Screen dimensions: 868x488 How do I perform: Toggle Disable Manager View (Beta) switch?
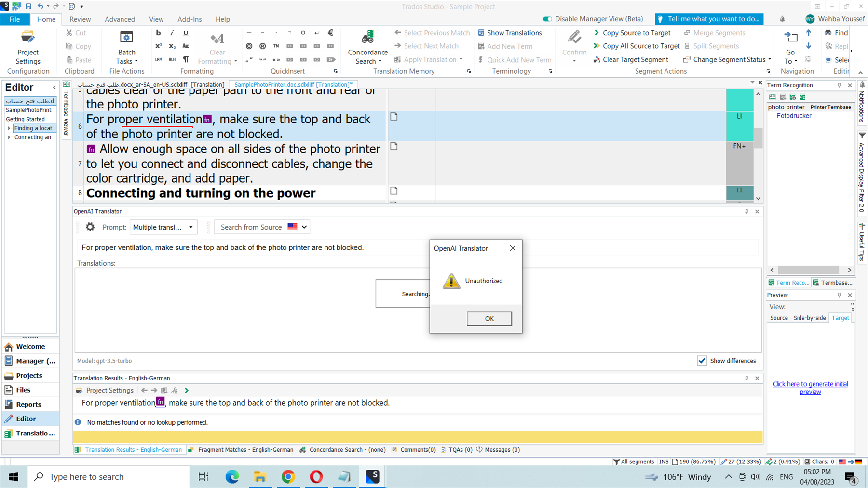[547, 19]
